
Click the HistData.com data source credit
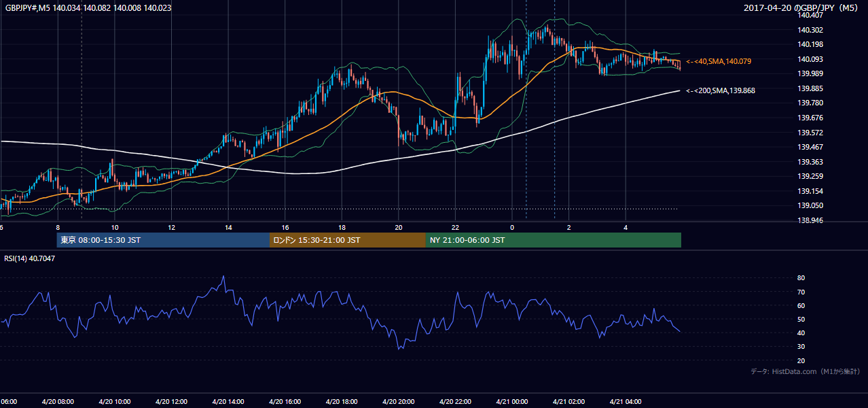click(x=806, y=371)
